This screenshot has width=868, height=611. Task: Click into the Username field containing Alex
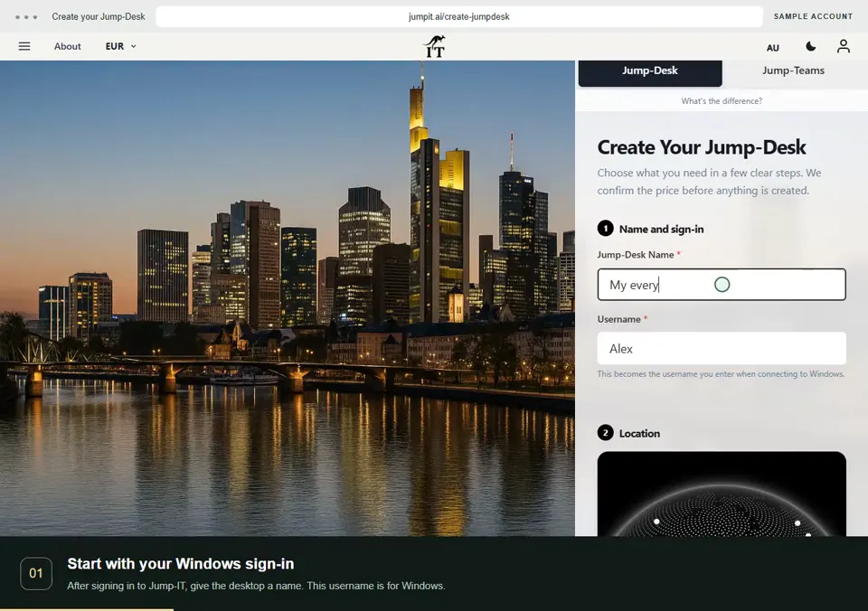click(x=722, y=349)
